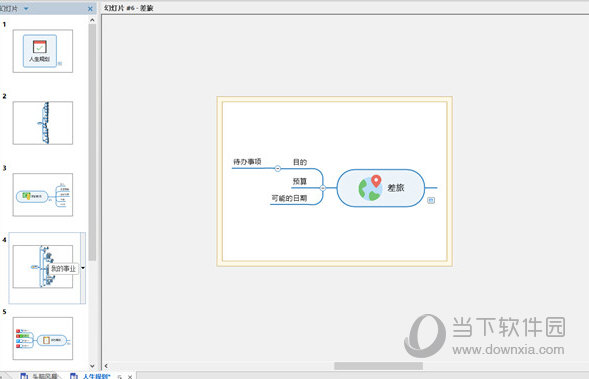Select the 待办事项 subtopic
Image resolution: width=589 pixels, height=379 pixels.
click(247, 162)
